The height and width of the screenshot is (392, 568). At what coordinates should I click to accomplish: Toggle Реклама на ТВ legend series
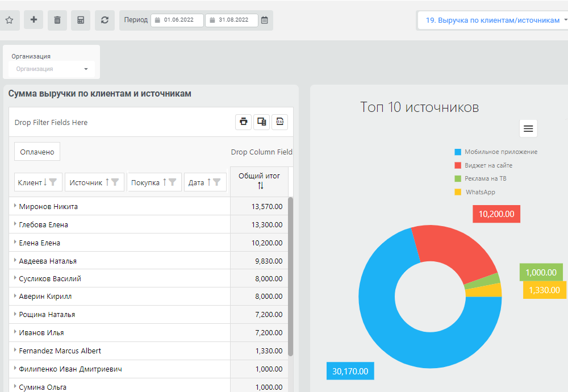(481, 178)
